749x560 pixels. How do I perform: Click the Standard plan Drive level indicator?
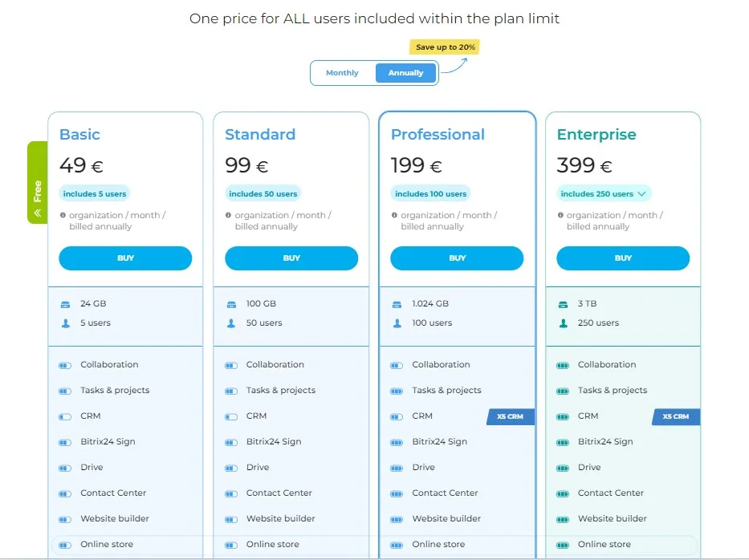231,469
